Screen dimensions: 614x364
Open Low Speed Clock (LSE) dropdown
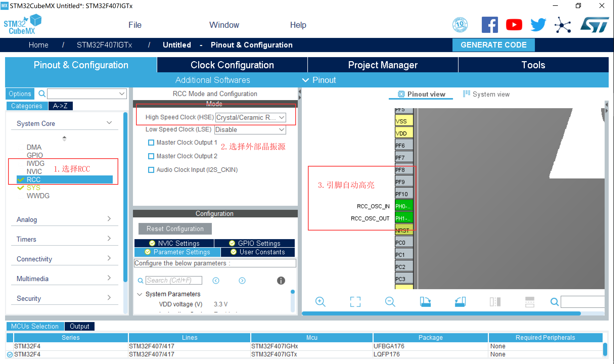[x=250, y=130]
